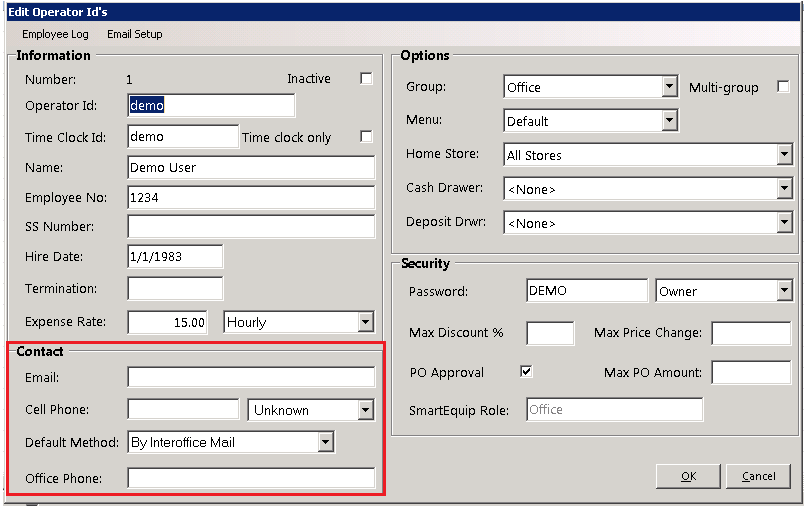805x508 pixels.
Task: Open the Hourly expense rate type dropdown
Action: pyautogui.click(x=365, y=322)
